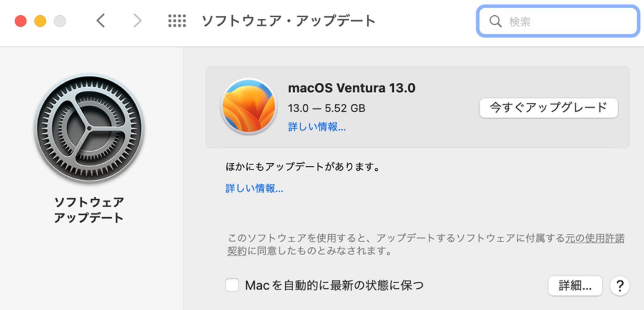Open the 詳細... options button

[x=575, y=286]
